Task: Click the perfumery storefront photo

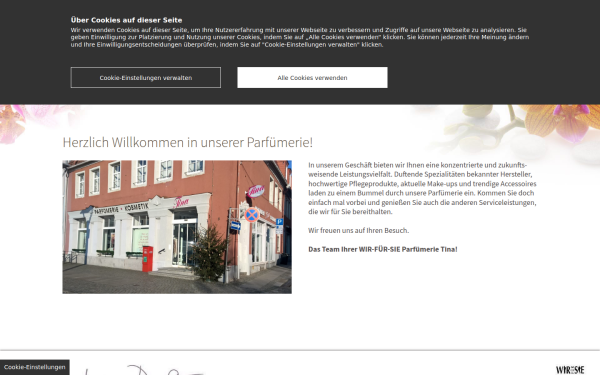Action: 177,227
